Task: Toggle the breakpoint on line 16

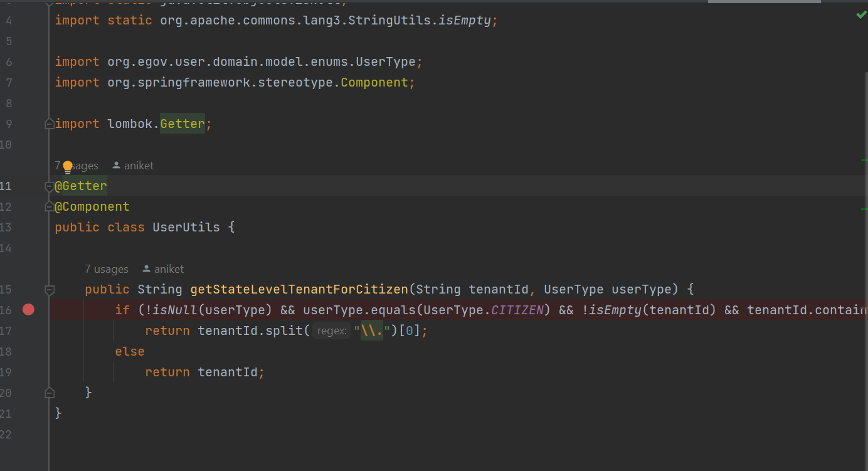Action: [28, 309]
